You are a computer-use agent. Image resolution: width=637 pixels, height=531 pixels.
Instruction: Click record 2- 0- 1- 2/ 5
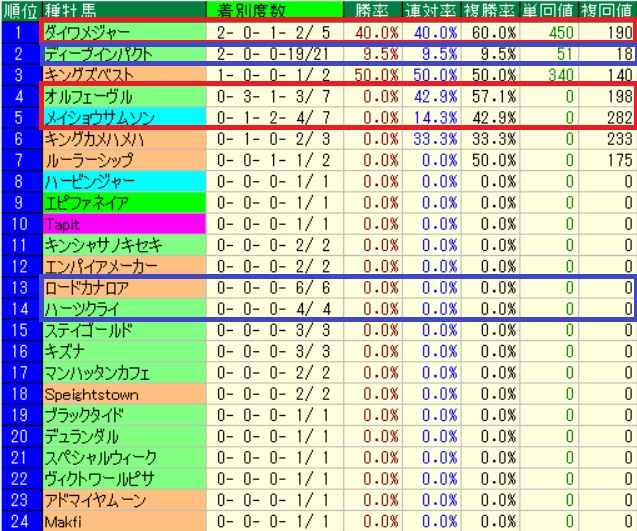[273, 33]
